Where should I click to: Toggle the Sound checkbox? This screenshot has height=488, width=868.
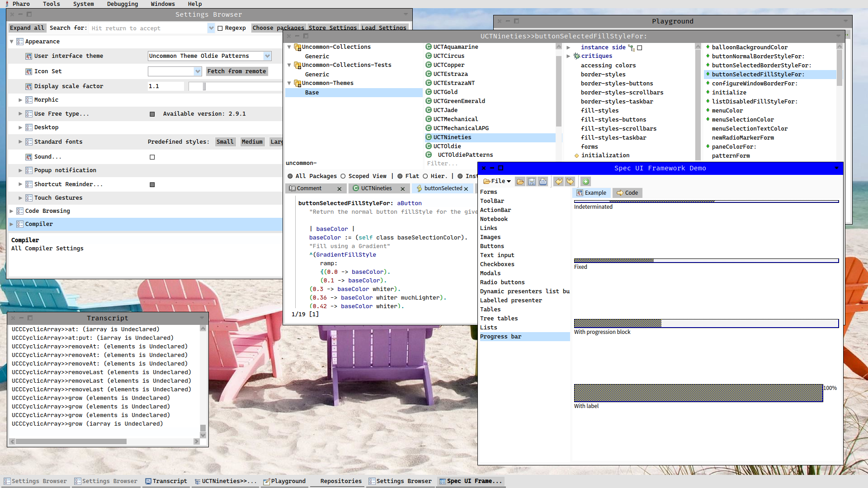[x=152, y=157]
